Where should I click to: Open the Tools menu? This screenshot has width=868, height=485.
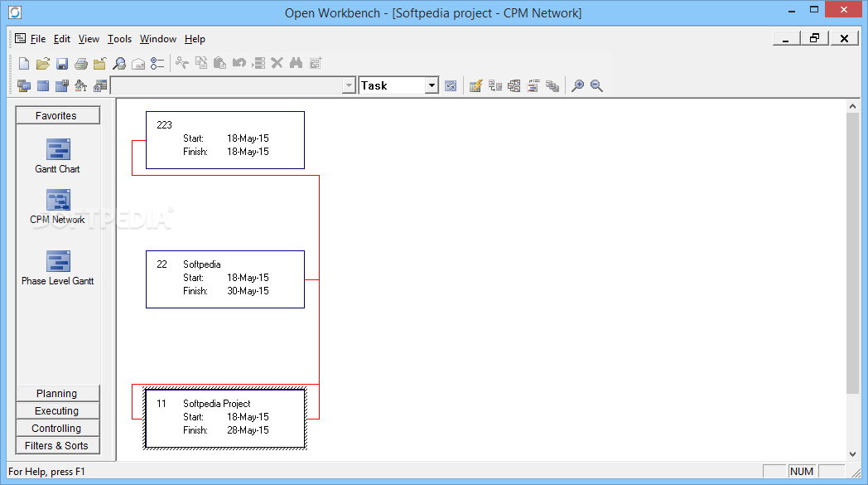pos(119,39)
